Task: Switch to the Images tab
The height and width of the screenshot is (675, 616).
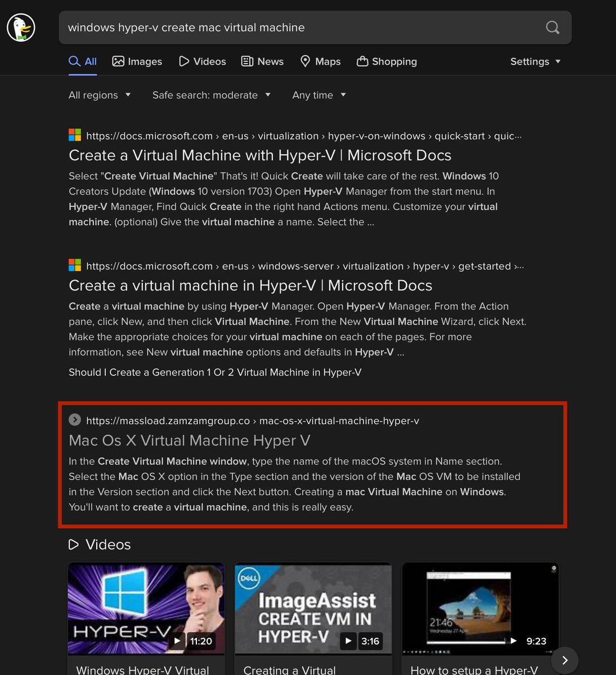Action: click(x=137, y=61)
